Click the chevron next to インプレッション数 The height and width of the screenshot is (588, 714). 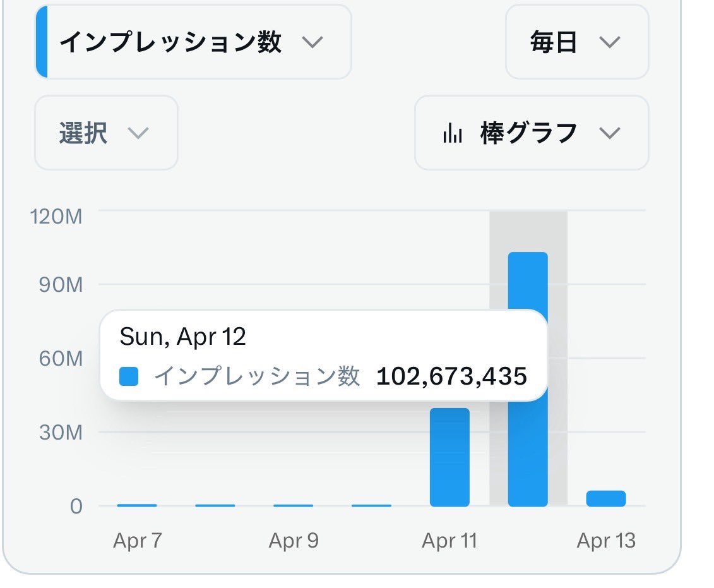[312, 42]
